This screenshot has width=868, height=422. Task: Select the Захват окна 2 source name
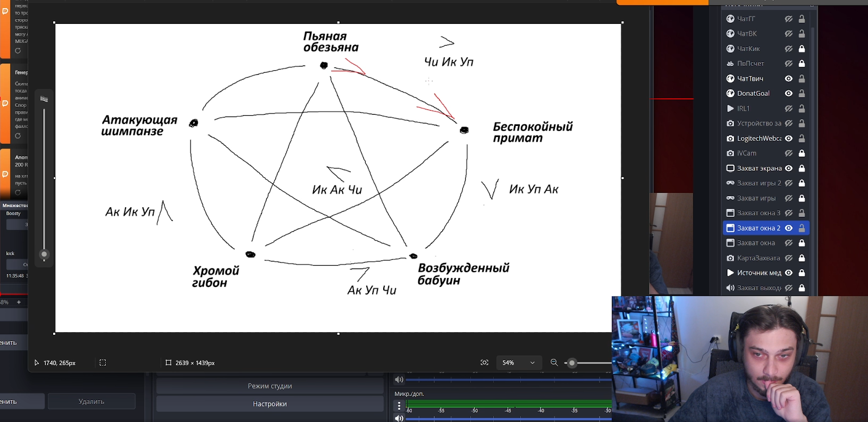click(759, 228)
